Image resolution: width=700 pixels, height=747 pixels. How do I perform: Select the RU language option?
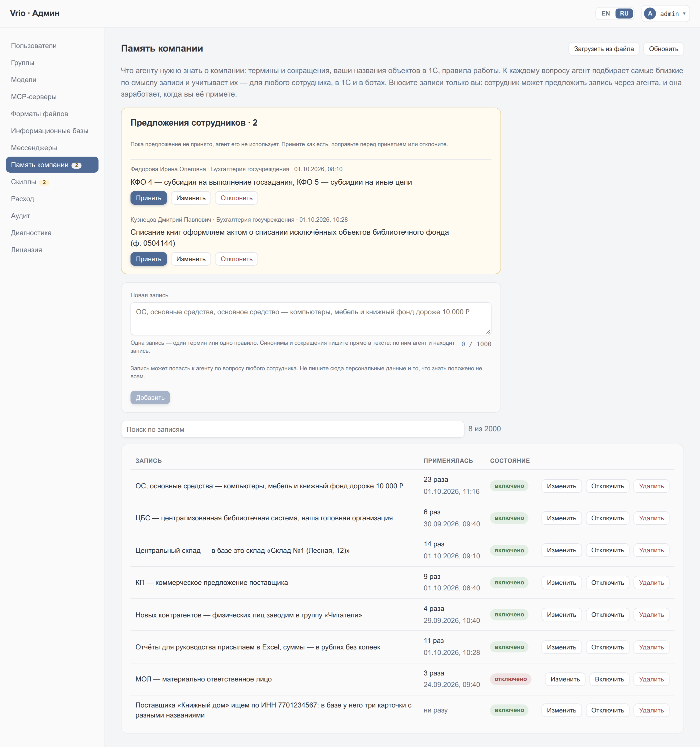[624, 14]
